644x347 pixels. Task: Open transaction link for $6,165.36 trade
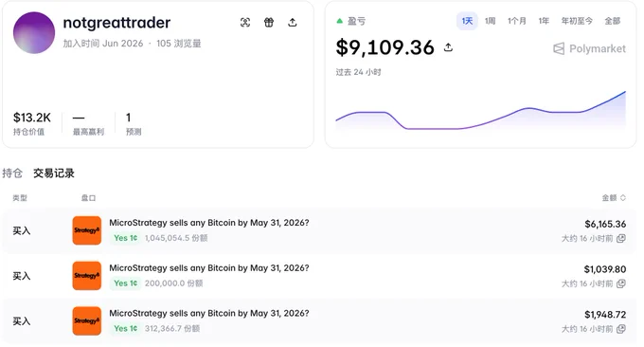click(621, 239)
